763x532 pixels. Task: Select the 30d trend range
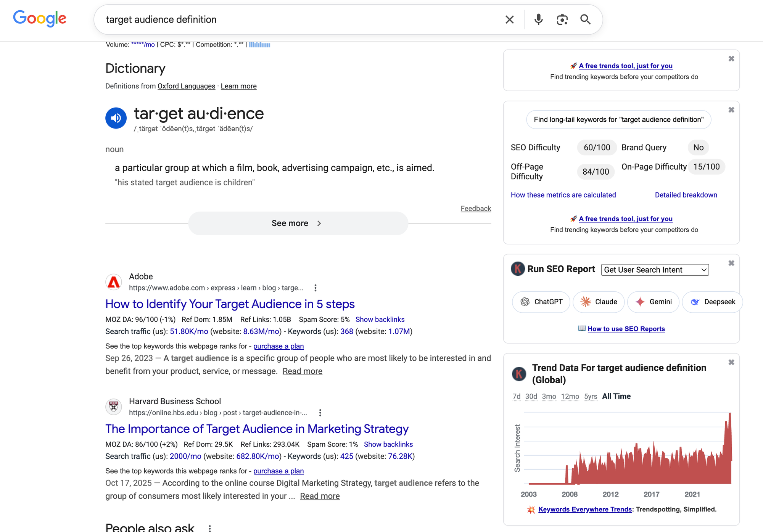coord(531,396)
